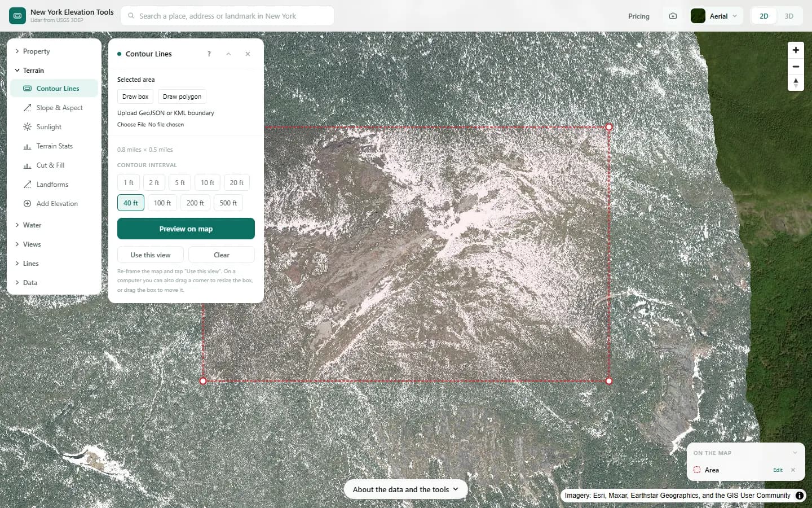Collapse the Contour Lines panel chevron
Screen dimensions: 812x508
(228, 54)
